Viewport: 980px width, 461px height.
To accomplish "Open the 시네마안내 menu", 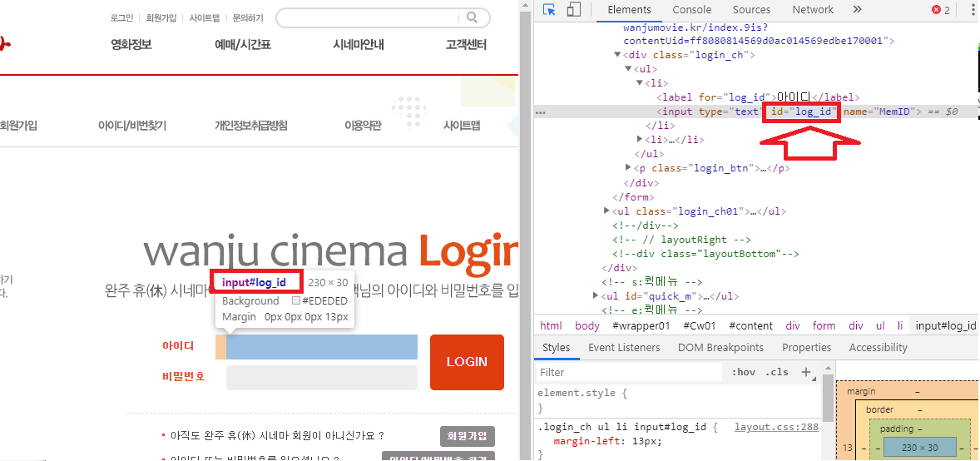I will coord(358,44).
